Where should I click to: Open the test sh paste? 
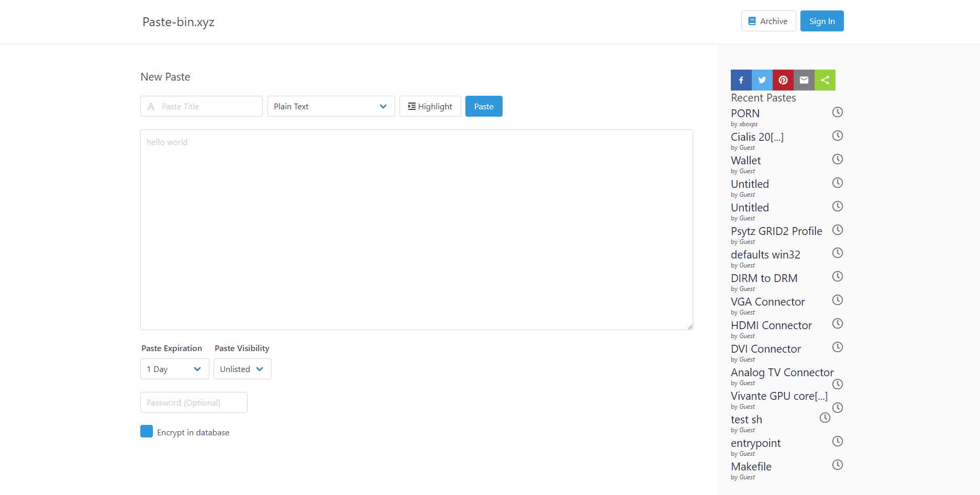[x=746, y=420]
